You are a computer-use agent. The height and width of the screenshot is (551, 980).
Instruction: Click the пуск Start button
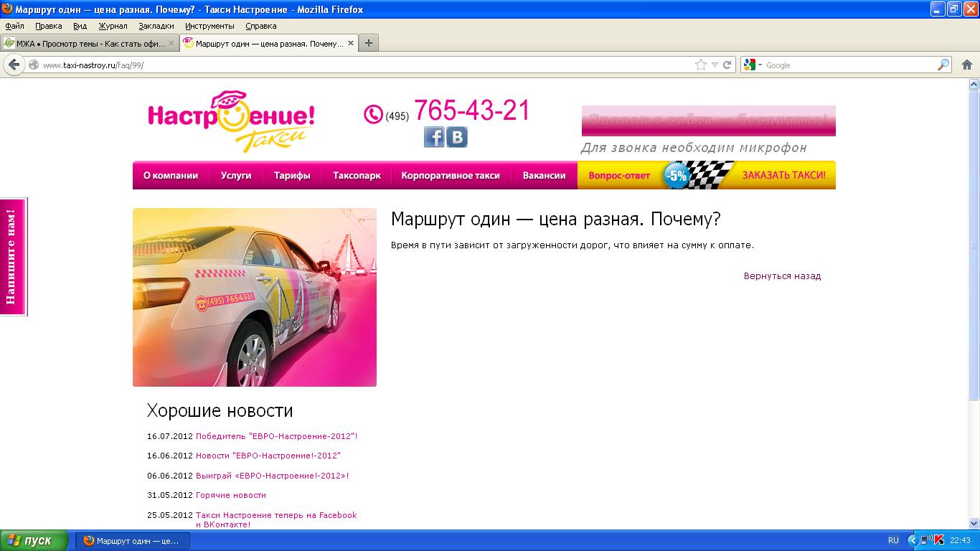tap(34, 540)
